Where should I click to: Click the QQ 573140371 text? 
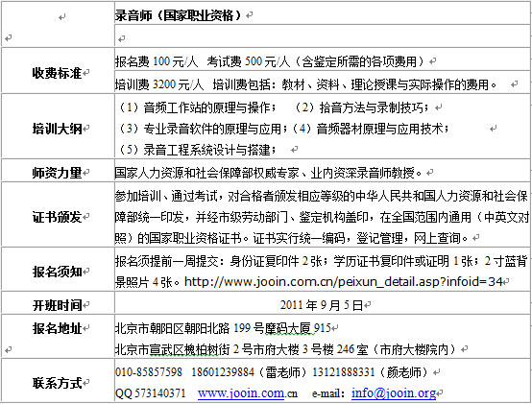click(x=151, y=393)
